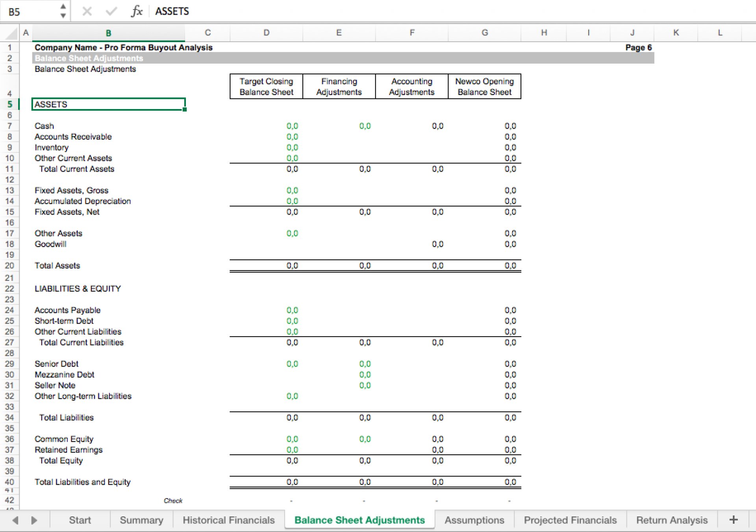Click the Other Long-term Liabilities label
The image size is (756, 532).
tap(83, 396)
